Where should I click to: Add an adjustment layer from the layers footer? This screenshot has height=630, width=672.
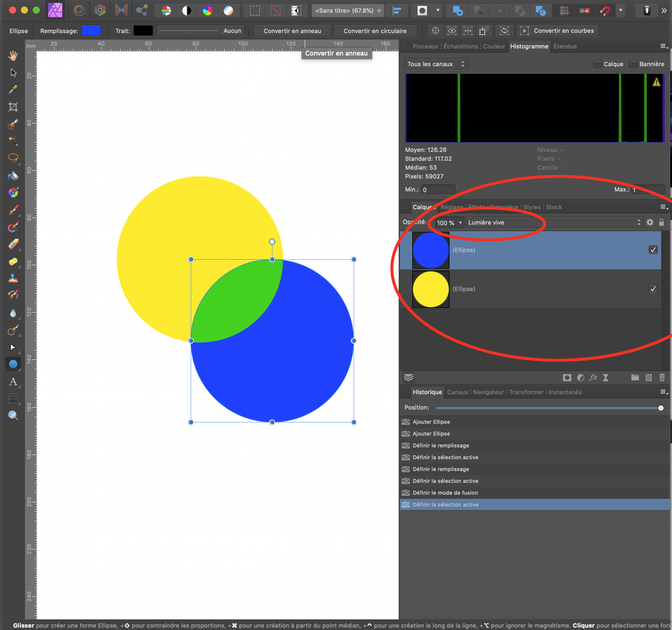click(581, 377)
